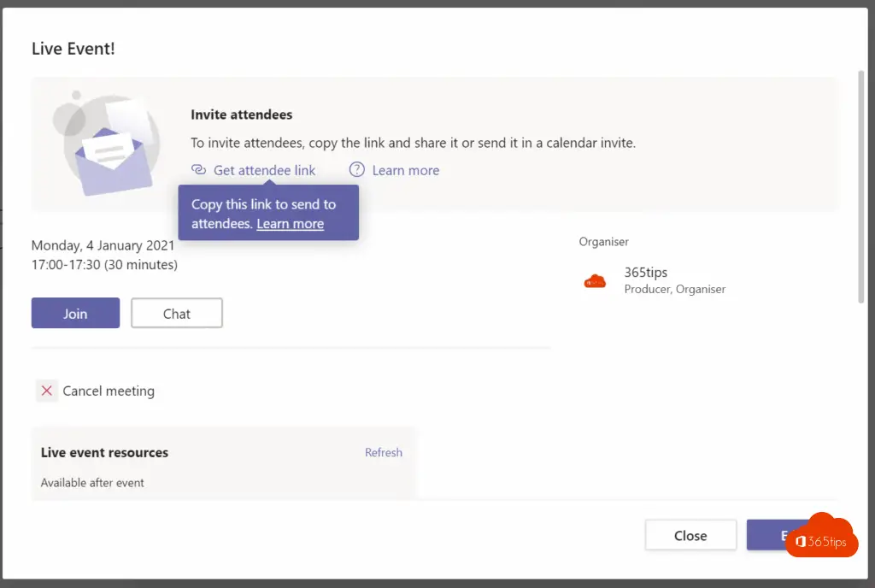Viewport: 875px width, 588px height.
Task: Click the Invite attendees heading
Action: [x=242, y=115]
